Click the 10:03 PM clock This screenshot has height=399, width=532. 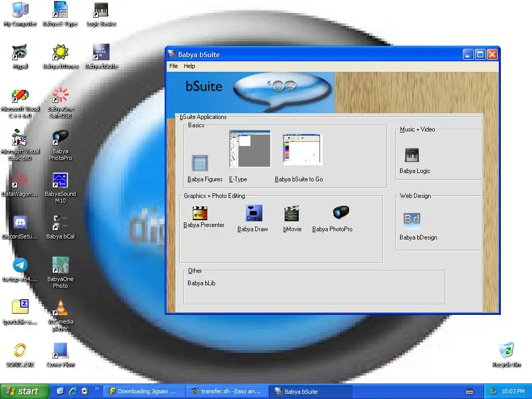tap(513, 391)
